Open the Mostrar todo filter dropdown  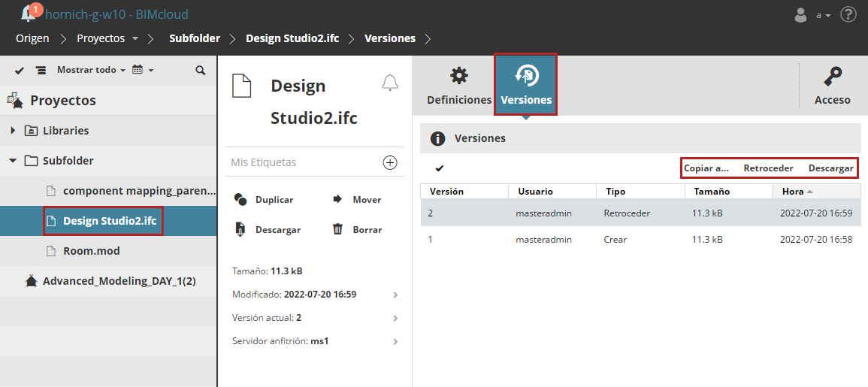click(x=91, y=70)
